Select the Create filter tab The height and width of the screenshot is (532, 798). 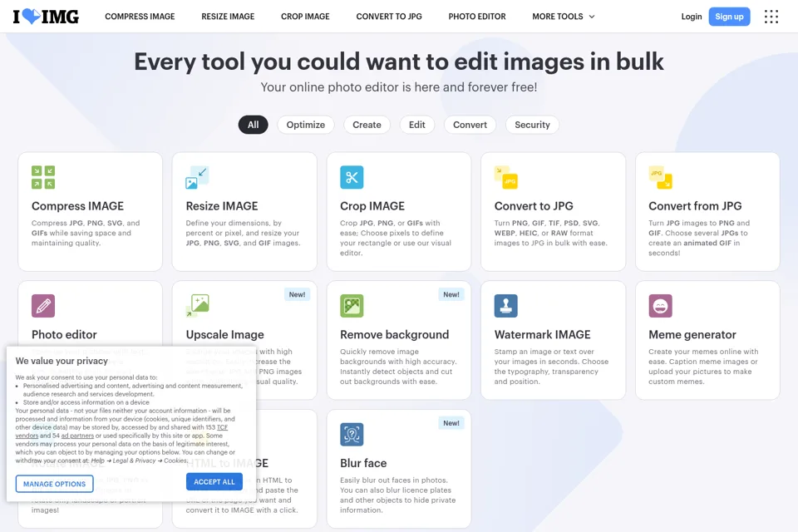tap(367, 125)
